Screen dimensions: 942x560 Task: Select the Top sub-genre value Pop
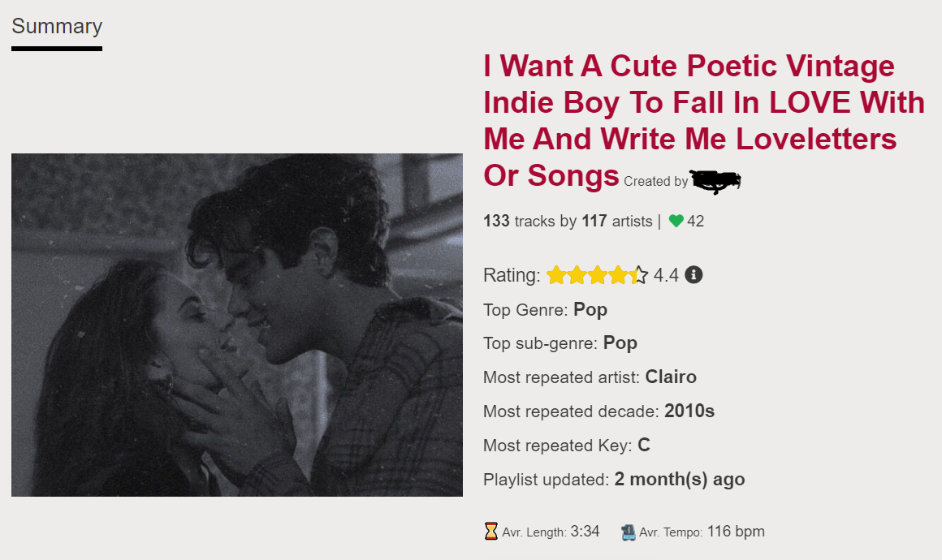(620, 343)
